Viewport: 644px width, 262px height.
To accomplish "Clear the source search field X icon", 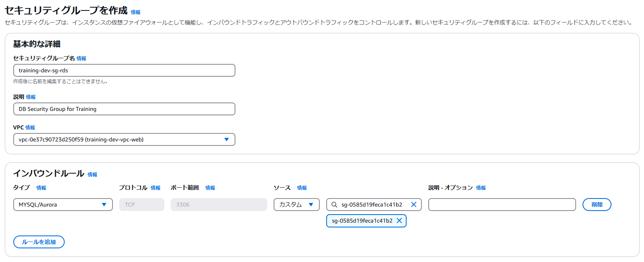I will click(x=413, y=205).
